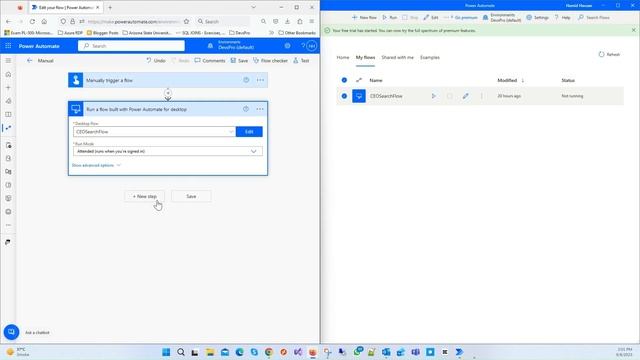The width and height of the screenshot is (640, 360).
Task: Click the Test flask button
Action: 301,60
